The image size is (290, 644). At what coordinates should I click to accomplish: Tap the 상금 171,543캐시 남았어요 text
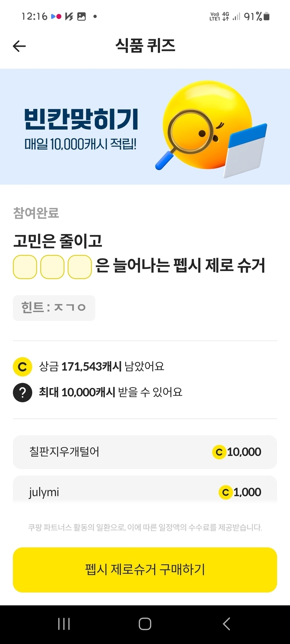coord(101,367)
